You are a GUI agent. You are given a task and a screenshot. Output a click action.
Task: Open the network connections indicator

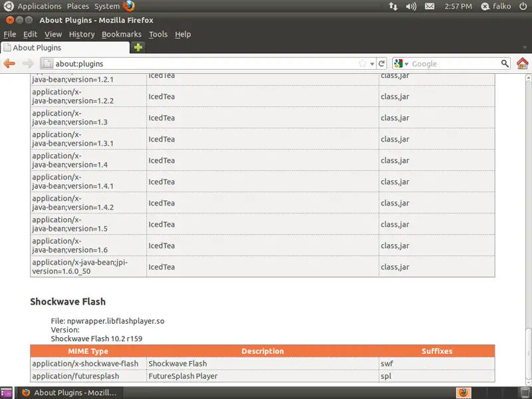tap(393, 6)
